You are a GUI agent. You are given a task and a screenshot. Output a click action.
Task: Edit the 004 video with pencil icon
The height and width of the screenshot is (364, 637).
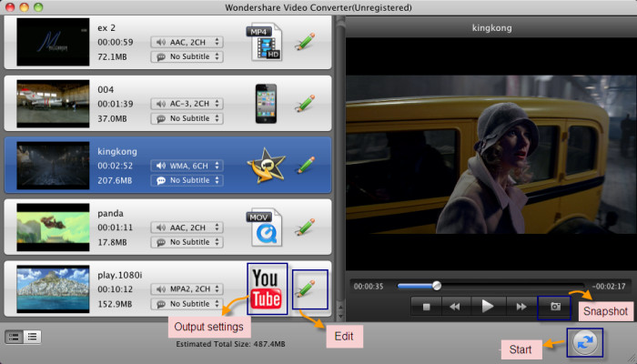coord(306,104)
